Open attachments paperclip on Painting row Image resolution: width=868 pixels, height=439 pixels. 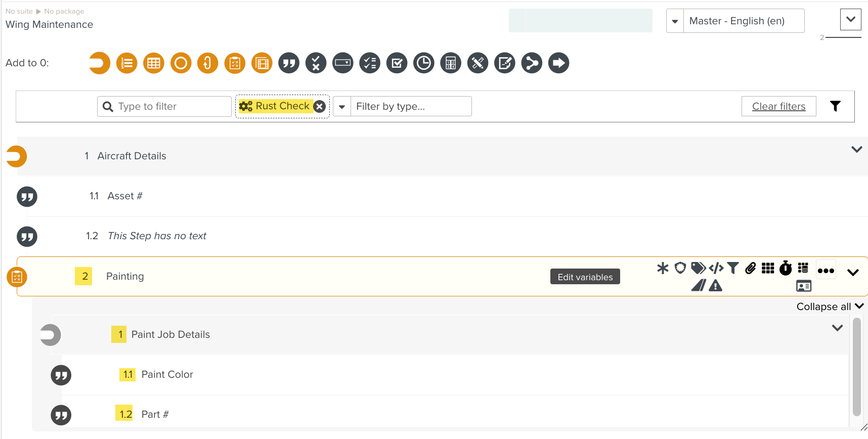751,268
